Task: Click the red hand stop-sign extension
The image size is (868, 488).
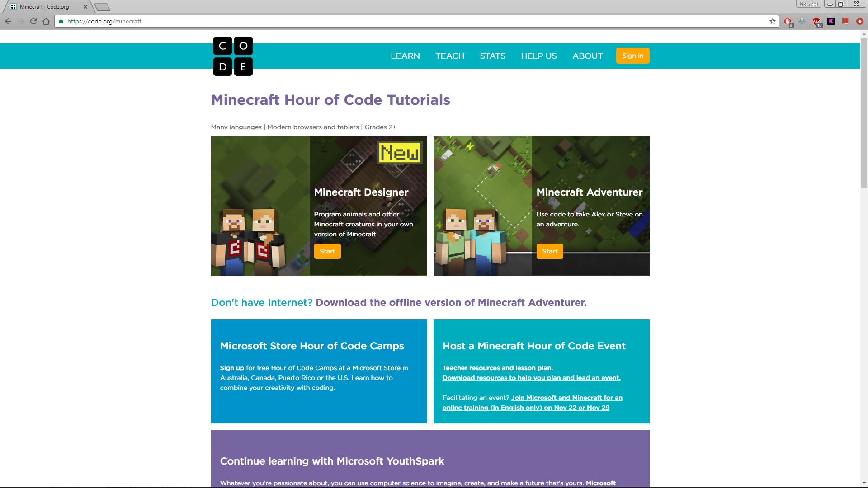Action: tap(788, 21)
